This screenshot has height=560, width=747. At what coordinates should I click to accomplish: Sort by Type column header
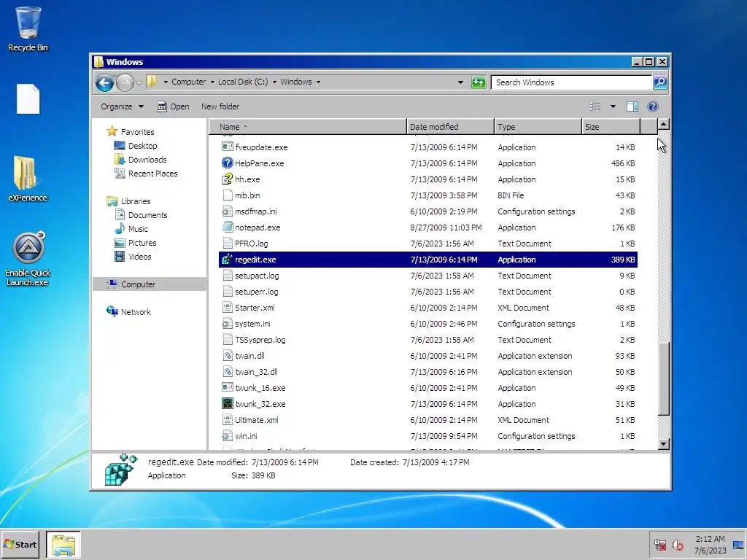pyautogui.click(x=538, y=127)
